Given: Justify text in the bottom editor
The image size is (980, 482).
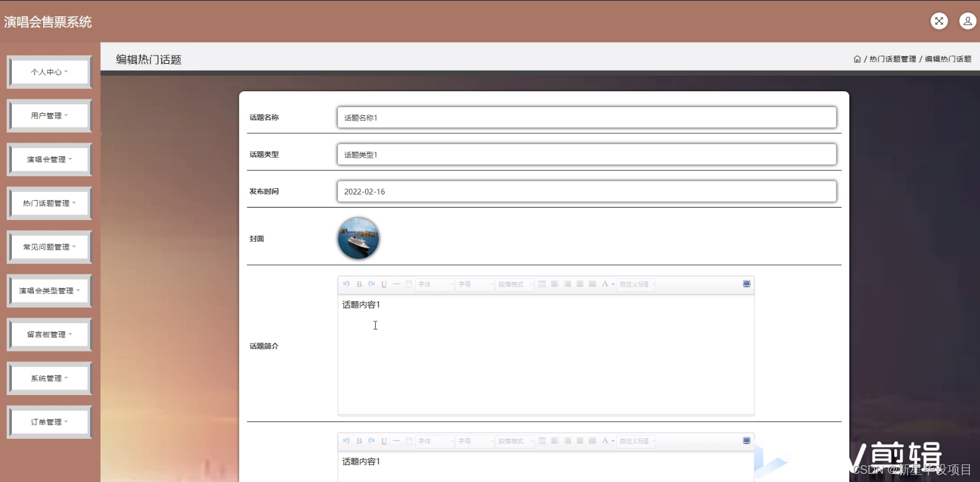Looking at the screenshot, I should click(592, 441).
